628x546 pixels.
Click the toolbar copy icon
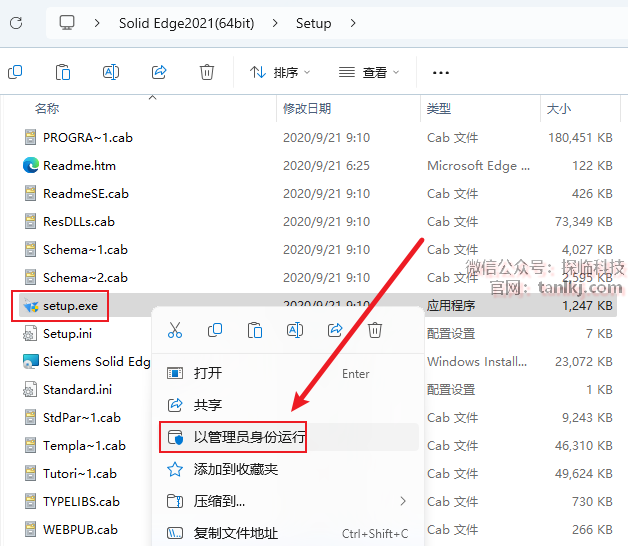coord(15,72)
